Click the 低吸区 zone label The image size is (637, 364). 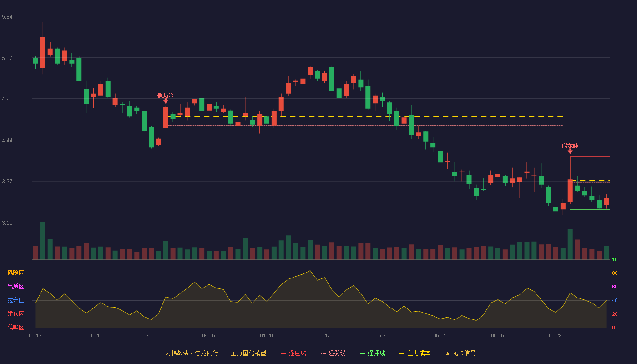click(x=15, y=327)
